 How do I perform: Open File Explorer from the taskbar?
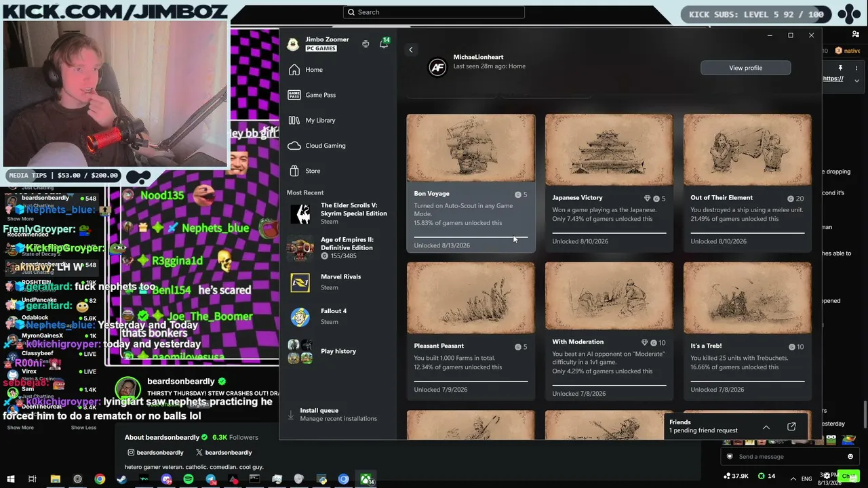[56, 479]
